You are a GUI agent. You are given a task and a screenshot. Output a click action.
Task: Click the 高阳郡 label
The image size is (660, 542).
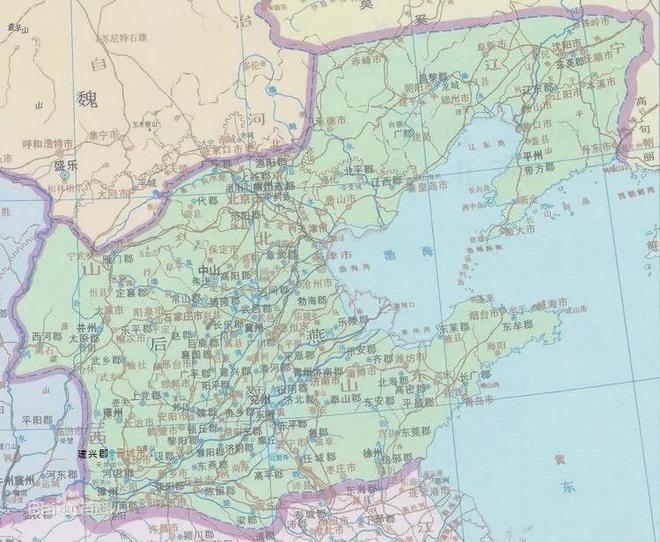click(236, 276)
